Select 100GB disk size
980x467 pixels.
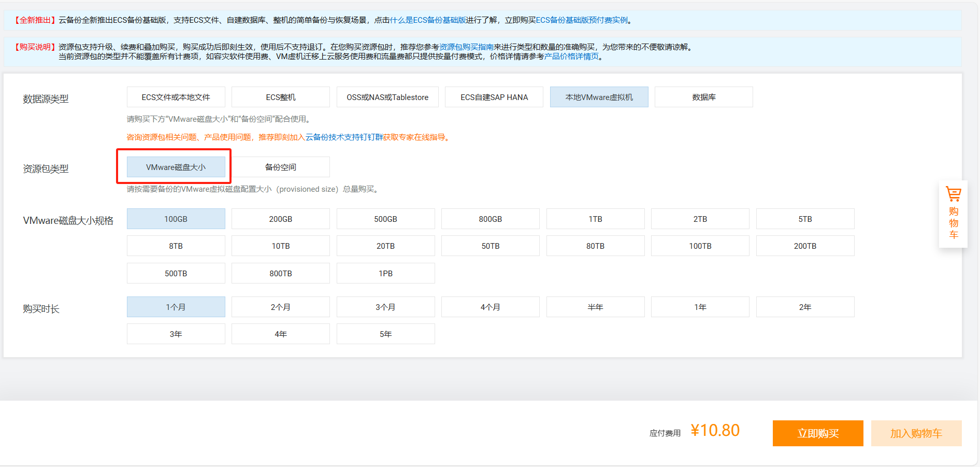tap(176, 219)
